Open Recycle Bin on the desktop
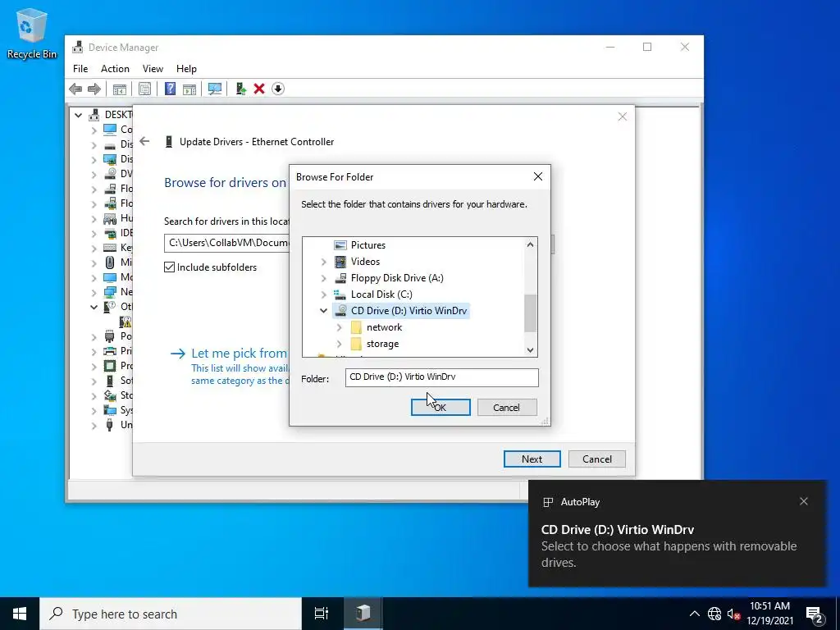Viewport: 840px width, 630px height. tap(32, 33)
